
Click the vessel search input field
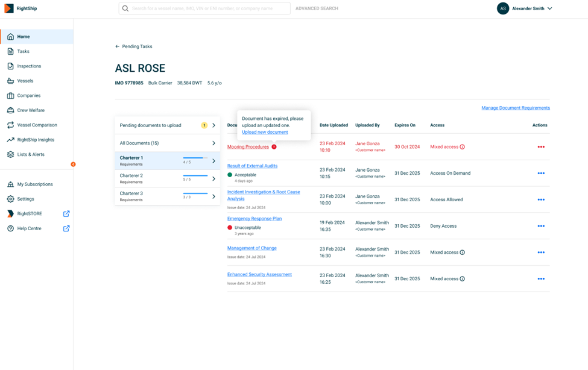coord(204,8)
